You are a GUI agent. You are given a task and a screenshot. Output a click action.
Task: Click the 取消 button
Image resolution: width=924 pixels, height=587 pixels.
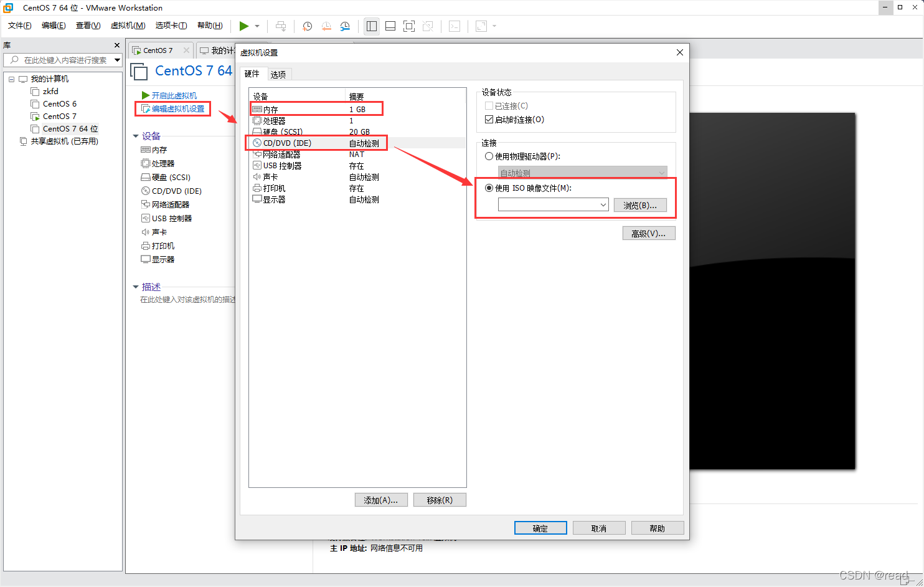(x=599, y=528)
